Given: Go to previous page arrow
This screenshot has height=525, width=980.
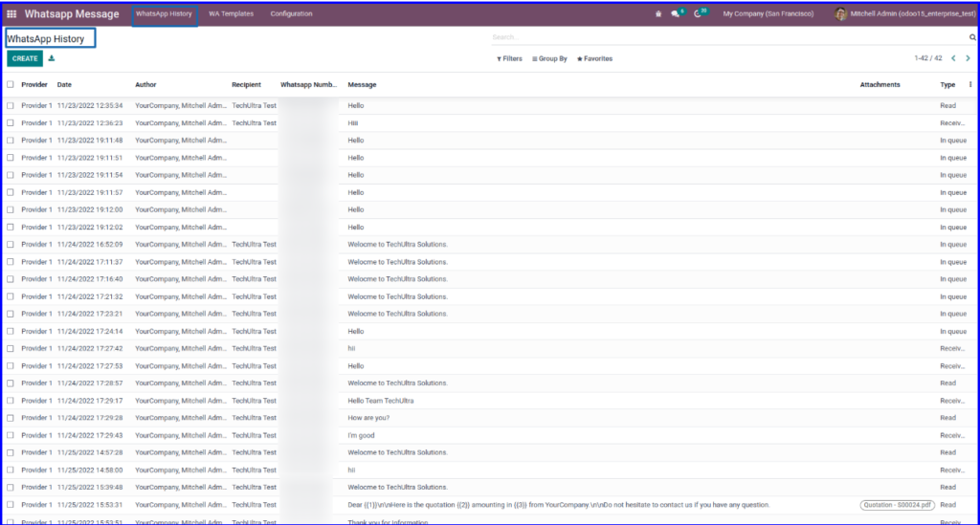Looking at the screenshot, I should coord(953,58).
